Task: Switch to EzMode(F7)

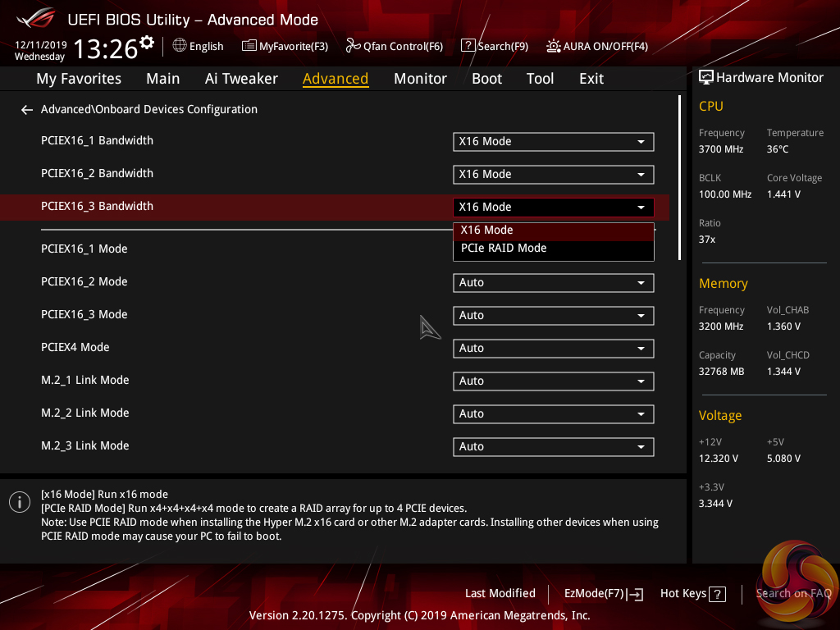Action: pyautogui.click(x=604, y=594)
